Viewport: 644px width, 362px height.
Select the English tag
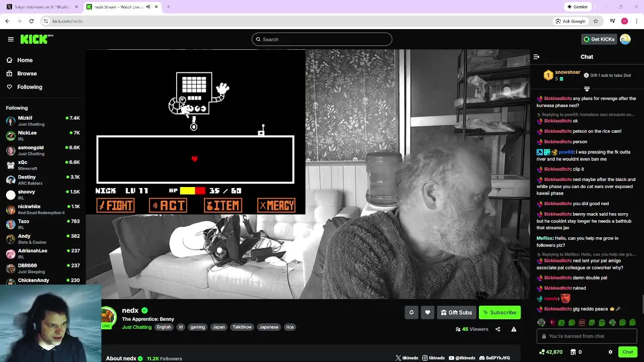pyautogui.click(x=164, y=327)
